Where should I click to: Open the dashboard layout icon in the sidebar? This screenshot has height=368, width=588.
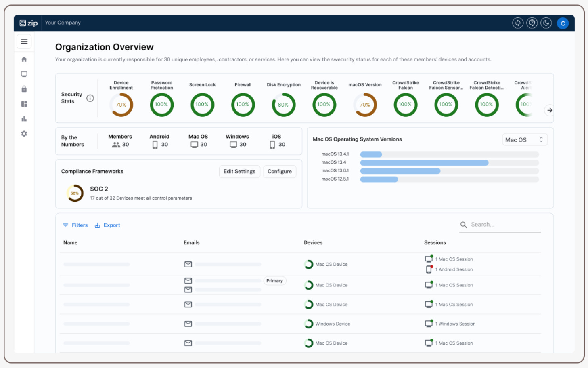pyautogui.click(x=24, y=104)
